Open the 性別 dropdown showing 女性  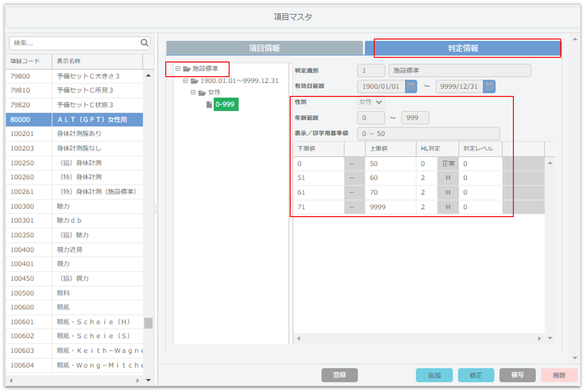coord(371,102)
